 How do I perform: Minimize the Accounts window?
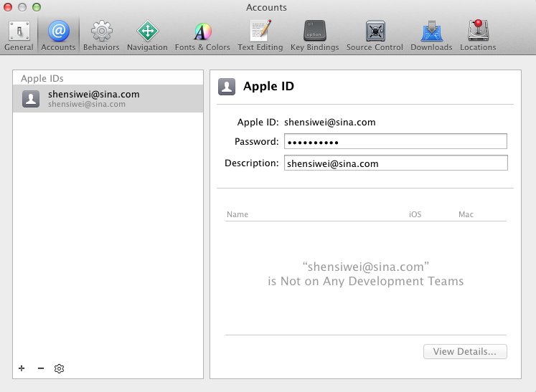coord(22,7)
